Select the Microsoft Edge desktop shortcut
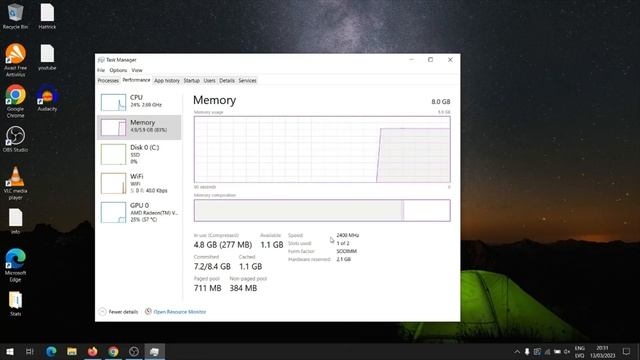Screen dimensions: 640x360 click(x=16, y=265)
